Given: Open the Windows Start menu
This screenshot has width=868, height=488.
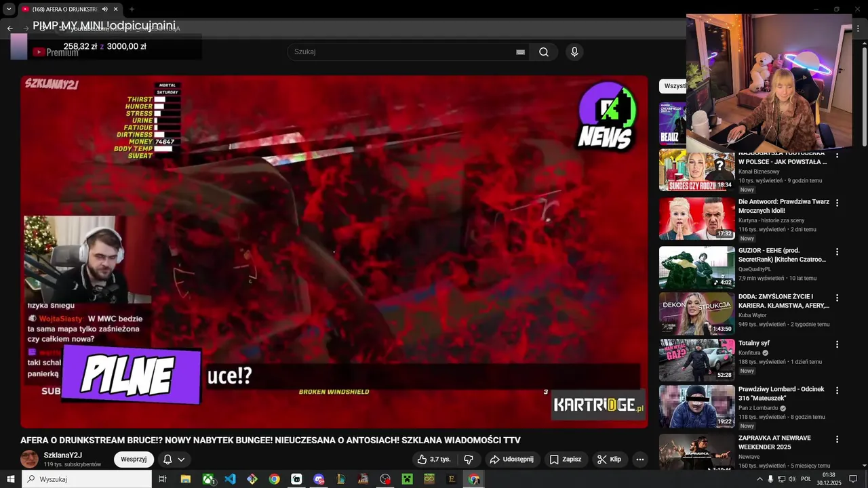Looking at the screenshot, I should (x=10, y=479).
